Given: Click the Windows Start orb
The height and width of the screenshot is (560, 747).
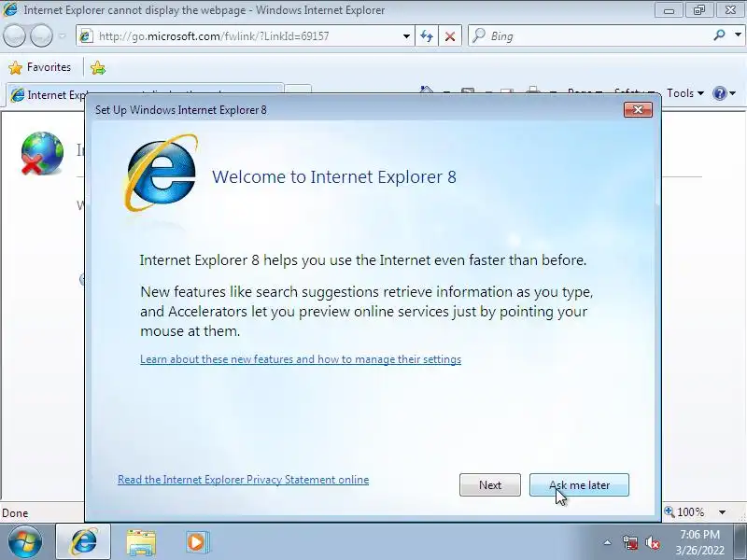Looking at the screenshot, I should (x=25, y=541).
